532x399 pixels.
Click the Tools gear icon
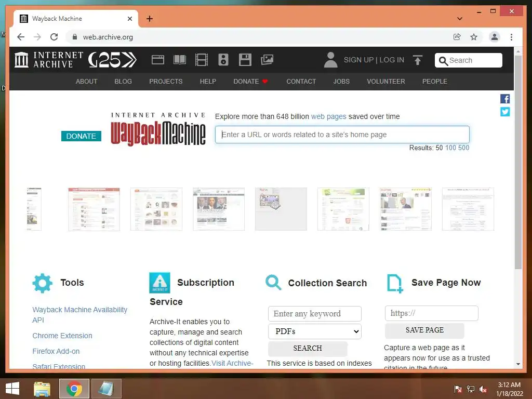pos(43,283)
